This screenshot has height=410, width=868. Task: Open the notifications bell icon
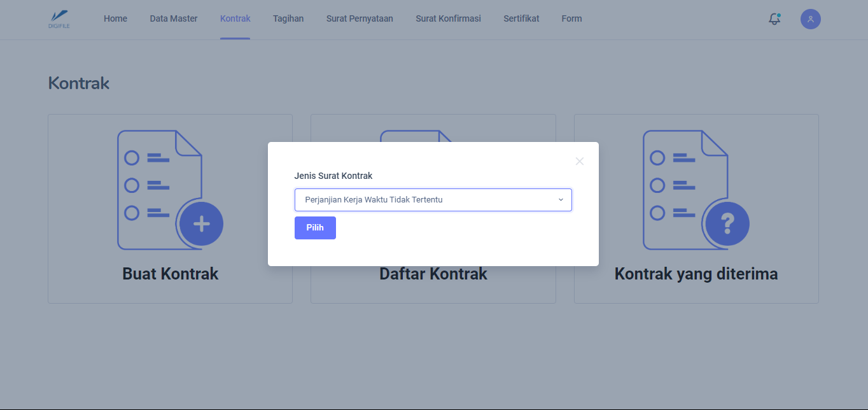coord(774,19)
